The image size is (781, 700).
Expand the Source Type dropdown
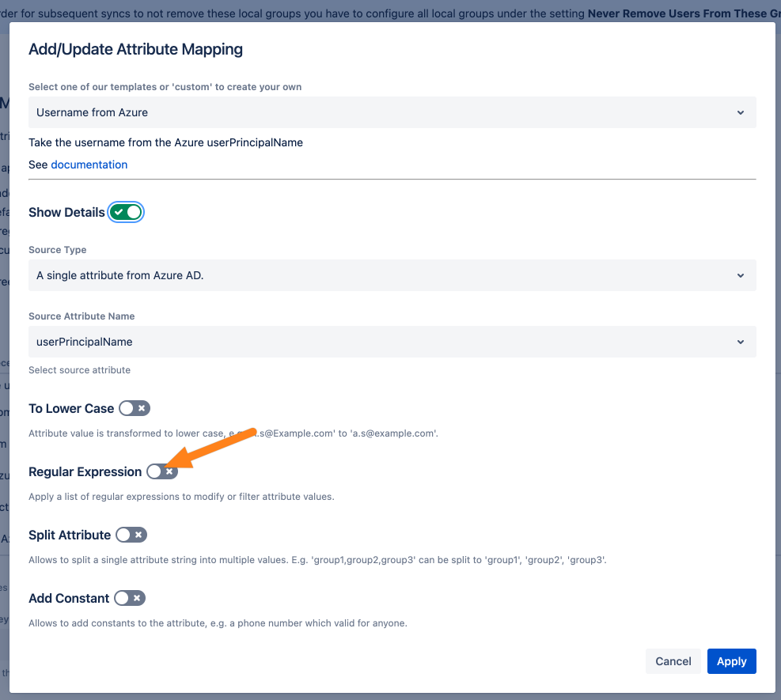pyautogui.click(x=392, y=275)
